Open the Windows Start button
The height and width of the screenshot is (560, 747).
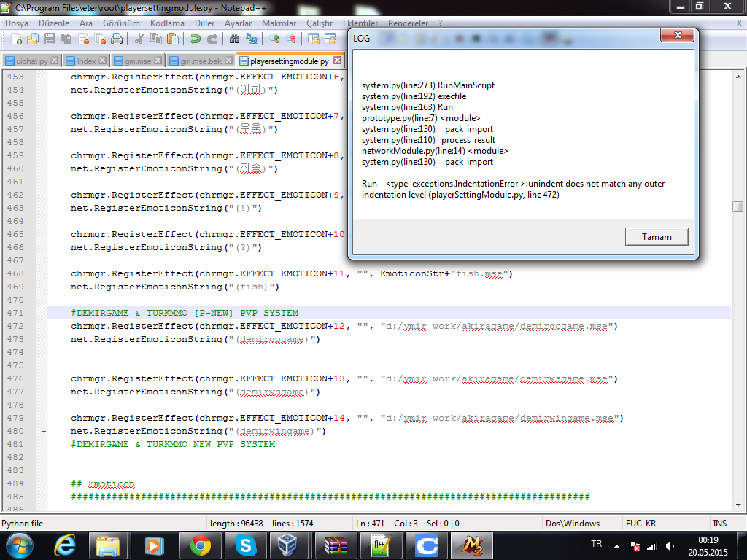[x=19, y=545]
